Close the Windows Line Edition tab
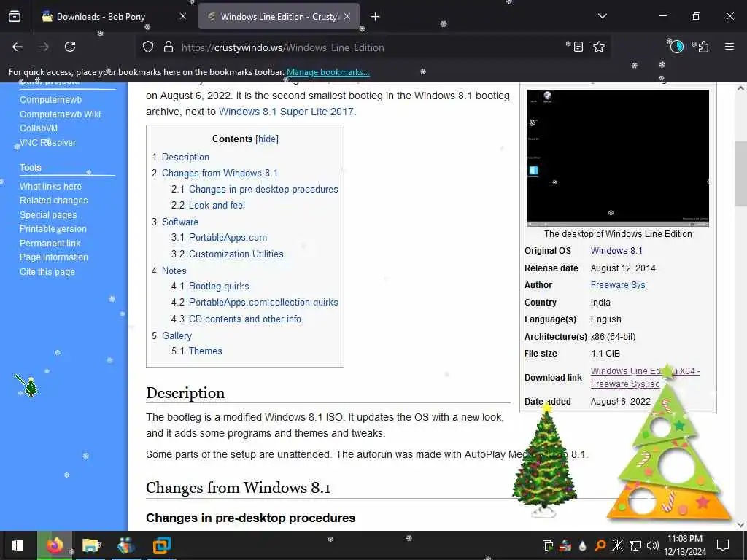This screenshot has width=747, height=560. point(347,16)
